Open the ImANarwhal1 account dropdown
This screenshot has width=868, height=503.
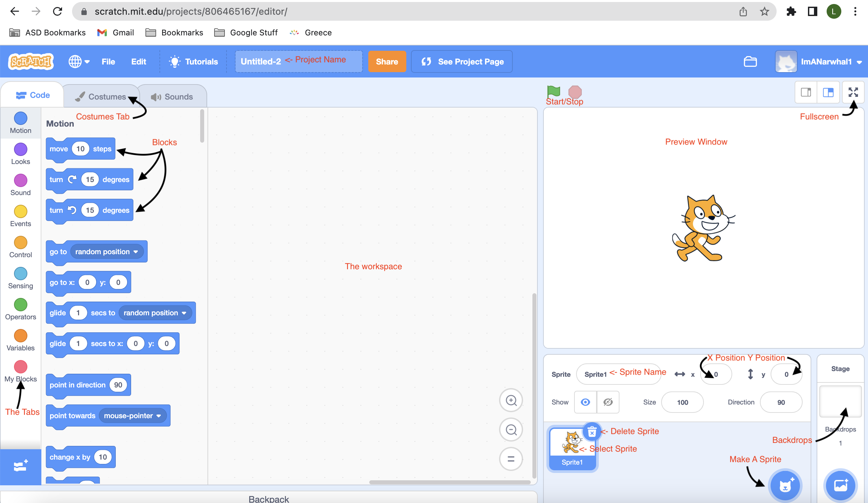(x=832, y=61)
